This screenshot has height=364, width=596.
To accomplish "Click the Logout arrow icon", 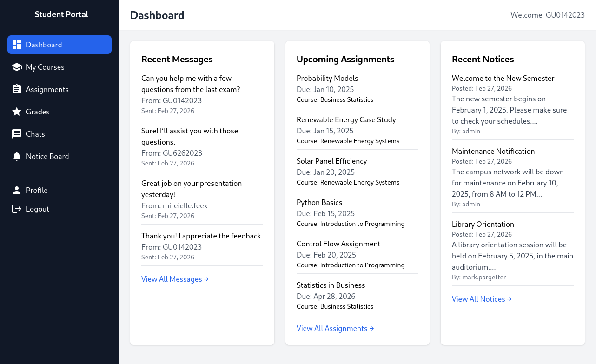I will tap(17, 209).
